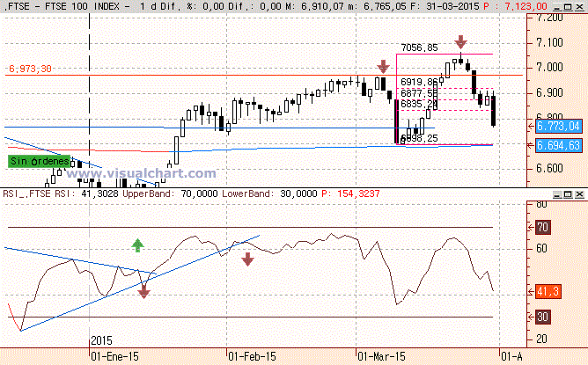Screen dimensions: 588x365
Task: Click the 2015 year label on time axis
Action: pyautogui.click(x=101, y=340)
